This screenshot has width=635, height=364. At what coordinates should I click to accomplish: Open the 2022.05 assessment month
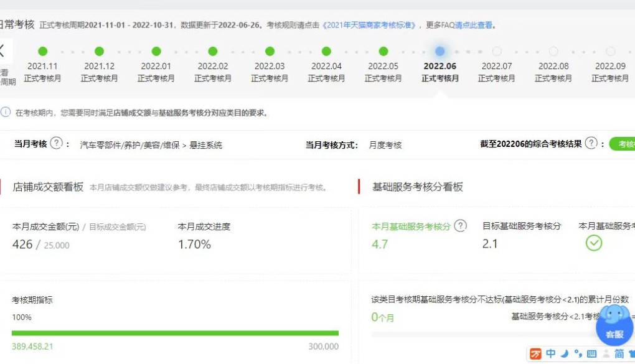click(383, 52)
